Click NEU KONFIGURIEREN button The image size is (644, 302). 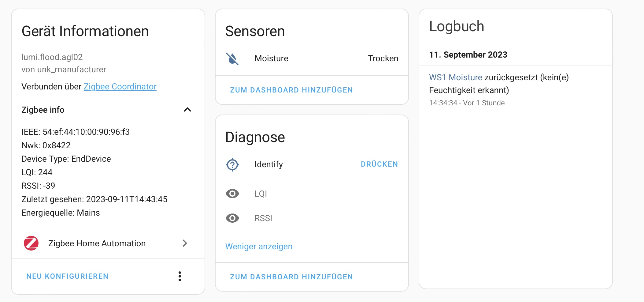pos(67,276)
